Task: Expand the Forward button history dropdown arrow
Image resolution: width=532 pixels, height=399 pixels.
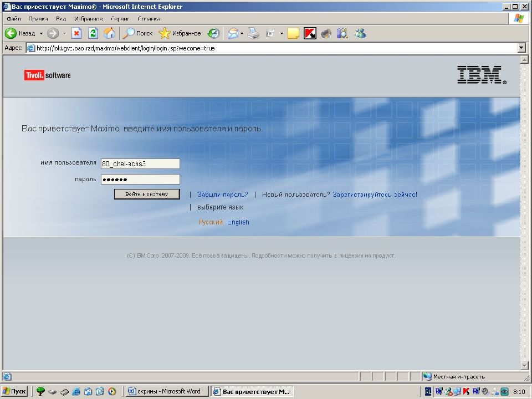Action: [x=64, y=34]
